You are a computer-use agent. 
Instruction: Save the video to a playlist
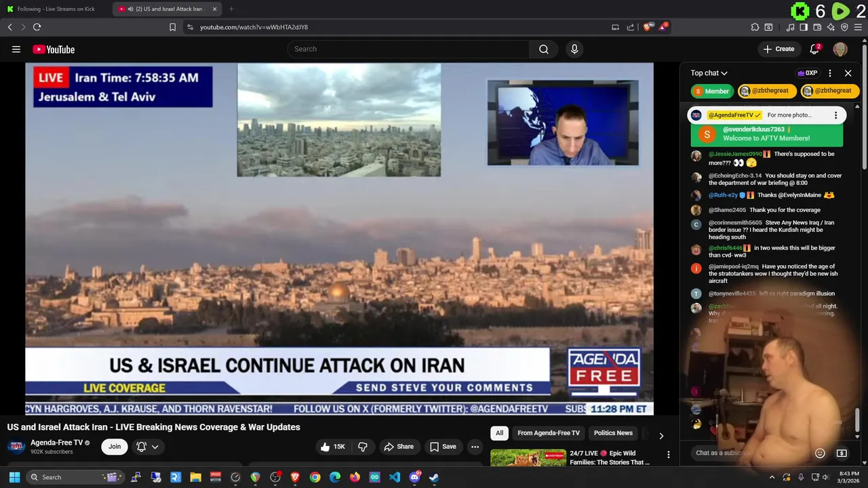pos(443,447)
